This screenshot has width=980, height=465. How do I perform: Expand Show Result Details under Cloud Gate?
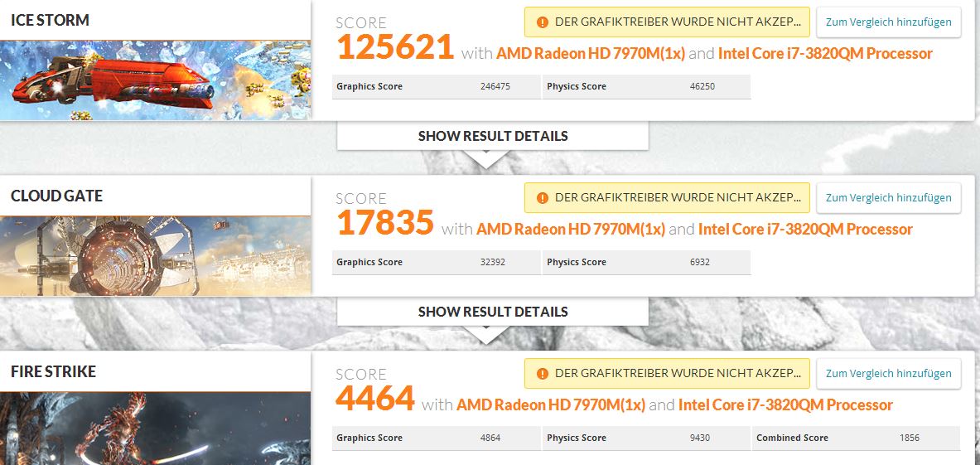coord(493,312)
